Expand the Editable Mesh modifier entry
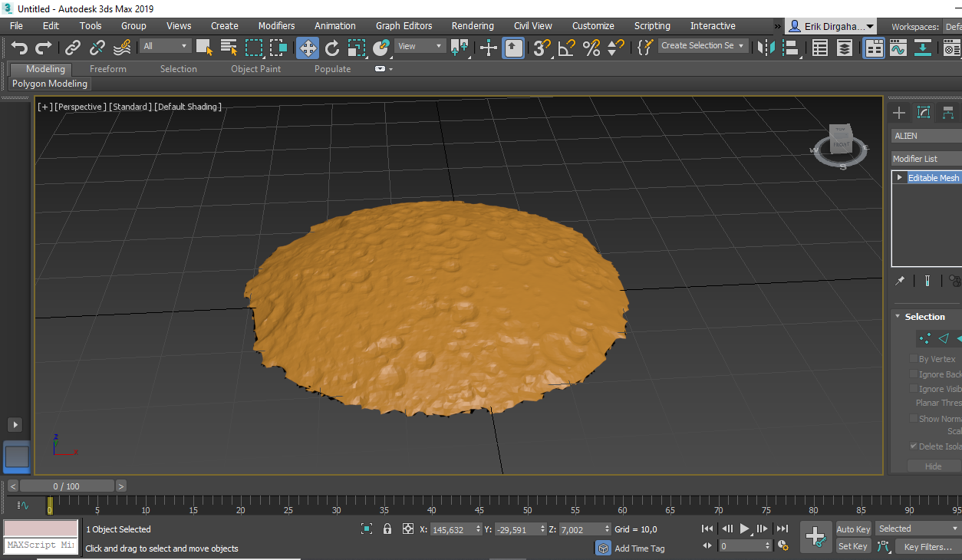Viewport: 962px width, 560px height. 900,177
